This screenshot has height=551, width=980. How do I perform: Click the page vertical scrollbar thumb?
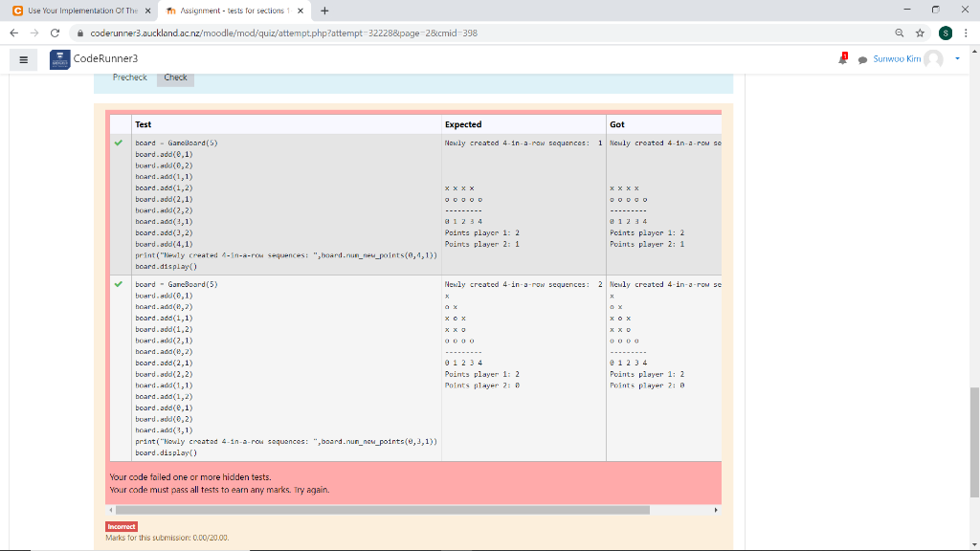pos(973,442)
